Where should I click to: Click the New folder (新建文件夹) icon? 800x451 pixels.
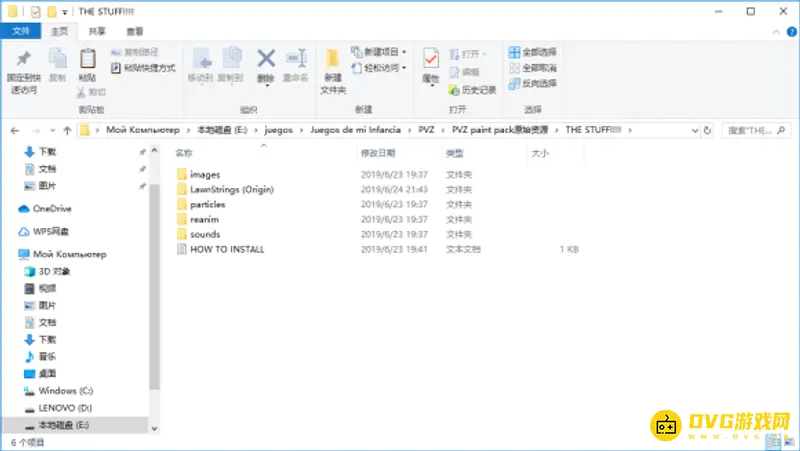tap(333, 59)
